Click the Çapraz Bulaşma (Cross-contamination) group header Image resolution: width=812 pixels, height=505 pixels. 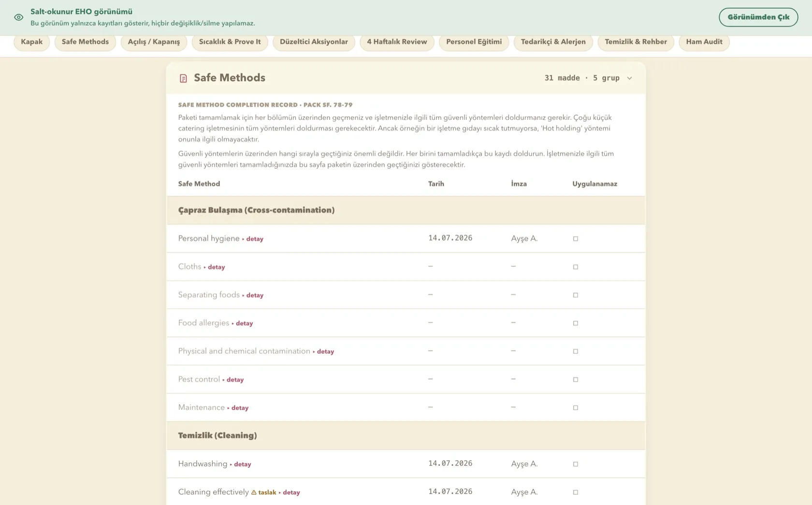(406, 210)
